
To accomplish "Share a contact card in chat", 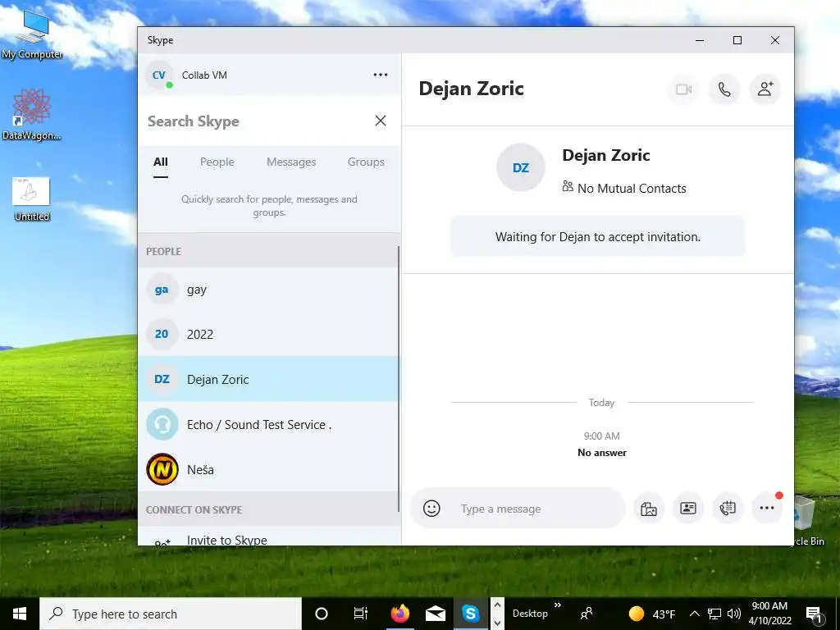I will [688, 509].
